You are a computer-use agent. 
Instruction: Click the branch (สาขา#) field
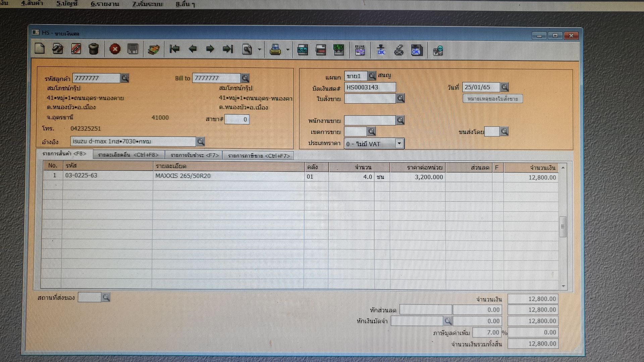tap(237, 119)
